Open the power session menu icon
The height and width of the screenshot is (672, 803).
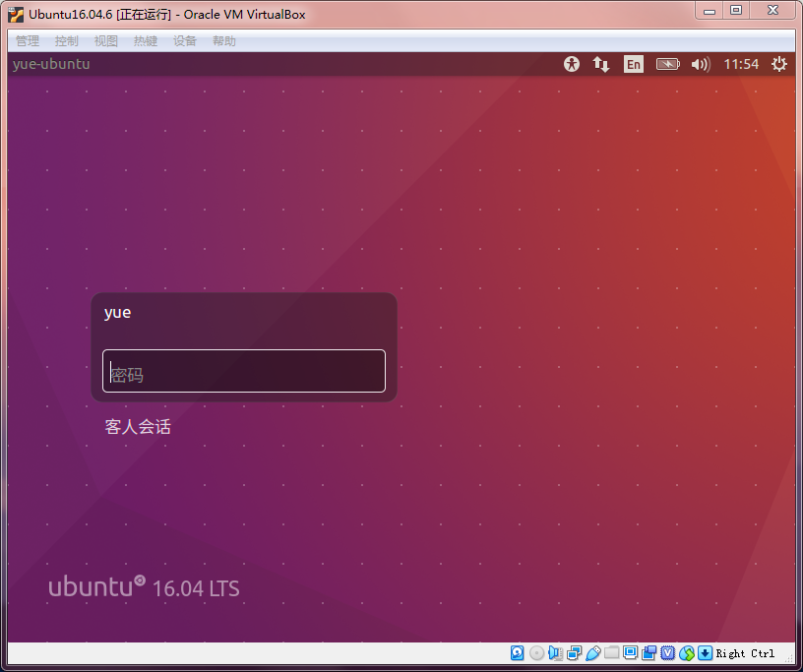779,64
